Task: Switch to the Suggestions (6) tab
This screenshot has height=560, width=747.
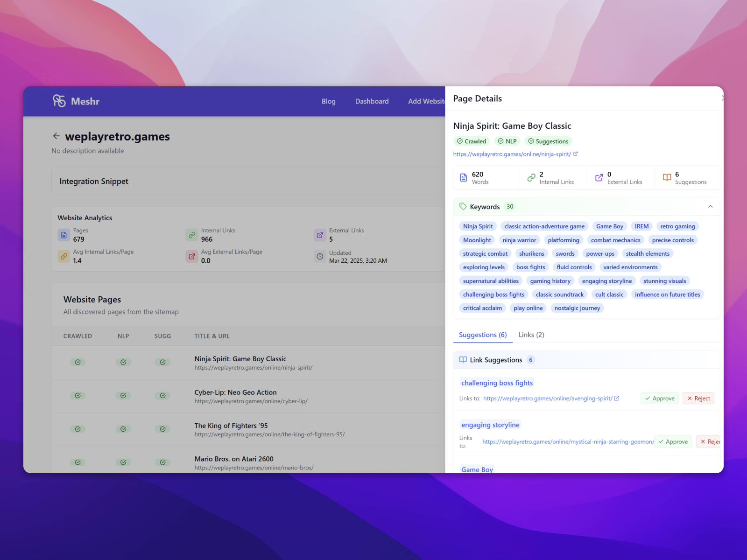Action: pyautogui.click(x=483, y=335)
